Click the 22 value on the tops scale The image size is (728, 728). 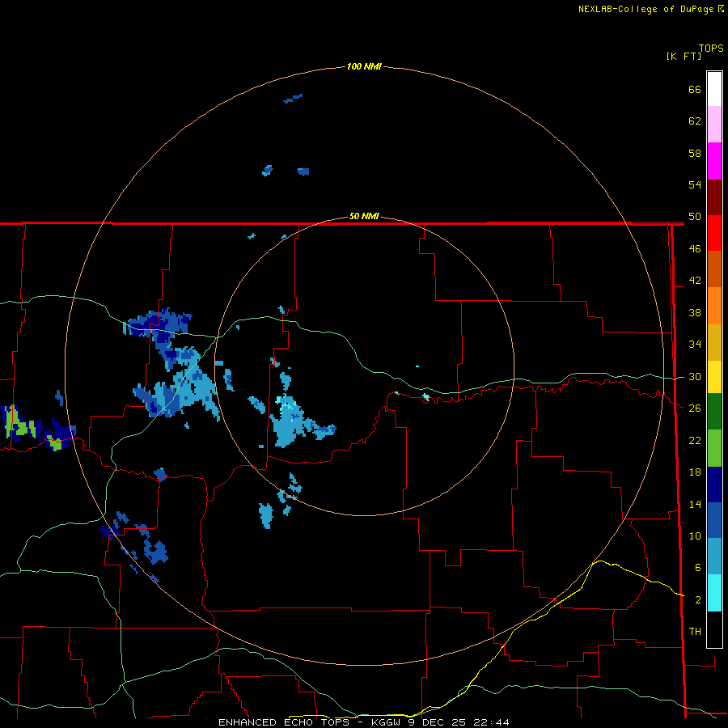(695, 440)
